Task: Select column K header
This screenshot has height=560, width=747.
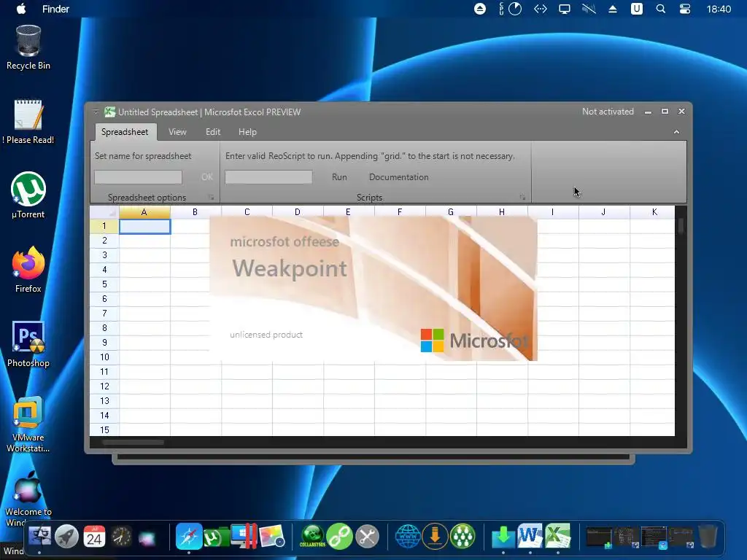Action: pyautogui.click(x=652, y=212)
